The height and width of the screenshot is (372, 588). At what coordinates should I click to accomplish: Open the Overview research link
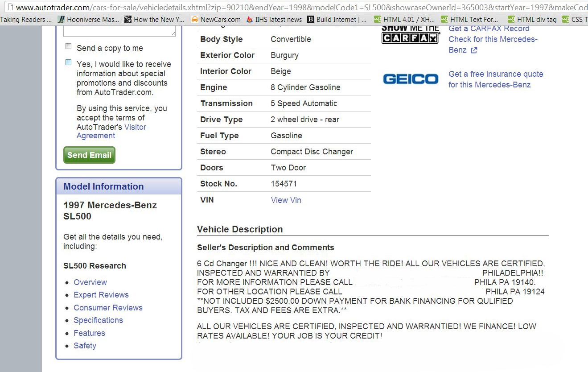click(x=90, y=282)
